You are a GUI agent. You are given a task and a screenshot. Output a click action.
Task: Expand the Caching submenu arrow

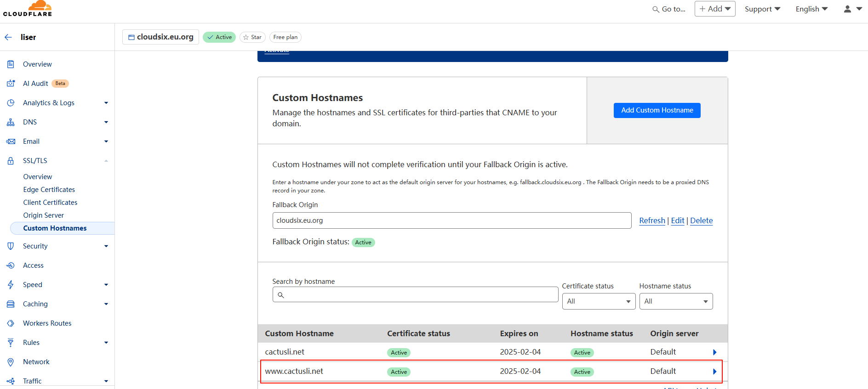pyautogui.click(x=106, y=304)
